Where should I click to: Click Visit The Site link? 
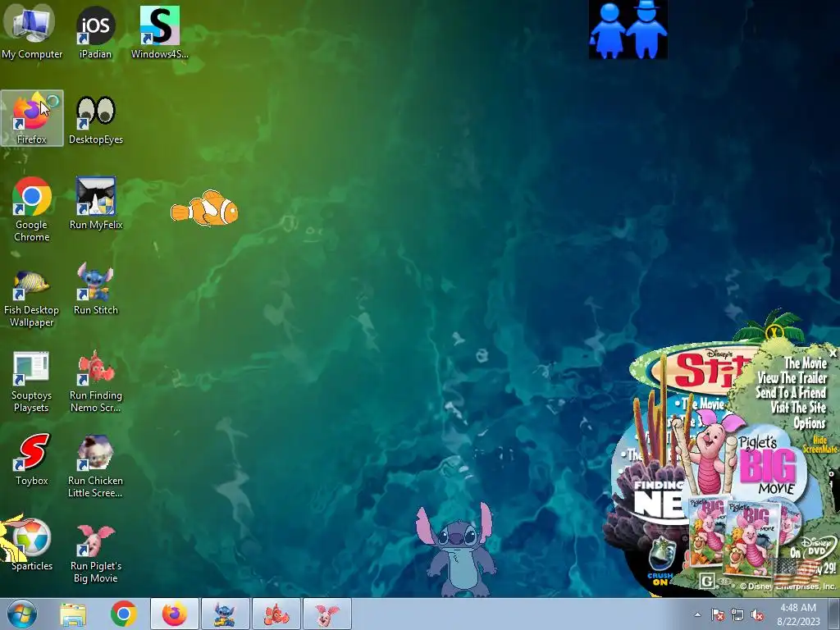pyautogui.click(x=798, y=408)
